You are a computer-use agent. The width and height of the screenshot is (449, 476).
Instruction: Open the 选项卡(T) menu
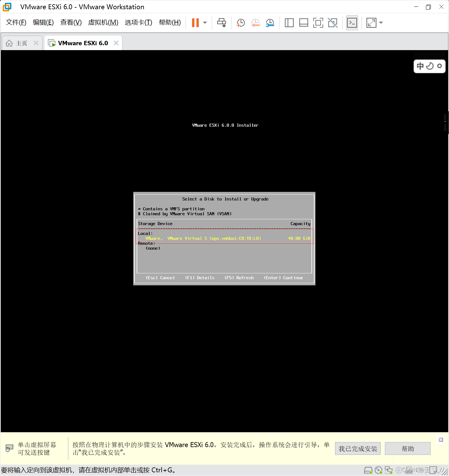138,22
